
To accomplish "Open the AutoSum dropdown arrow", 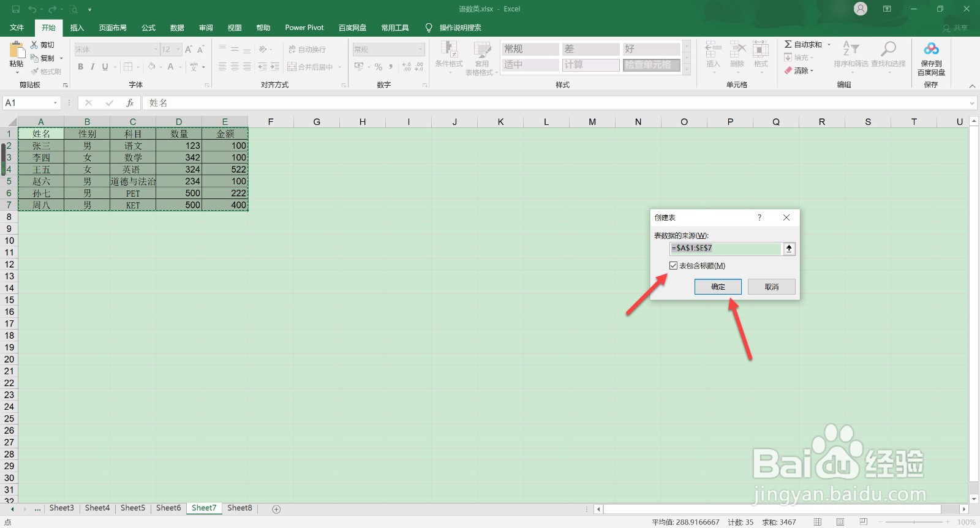I will click(x=829, y=44).
